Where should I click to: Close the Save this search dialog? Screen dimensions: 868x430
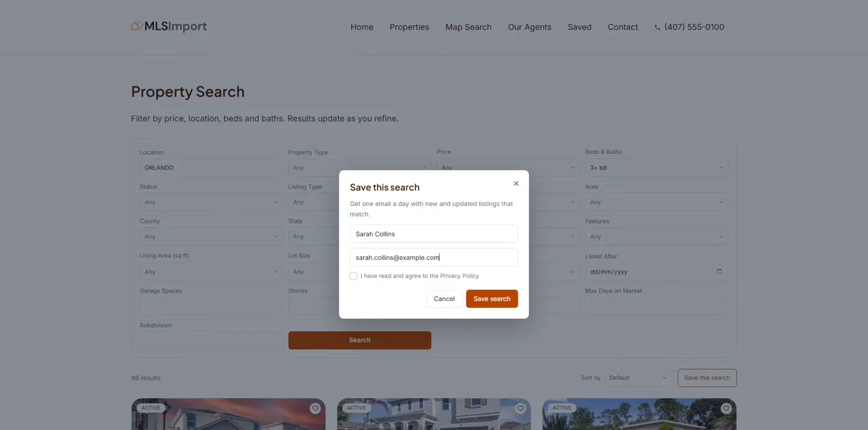(516, 184)
